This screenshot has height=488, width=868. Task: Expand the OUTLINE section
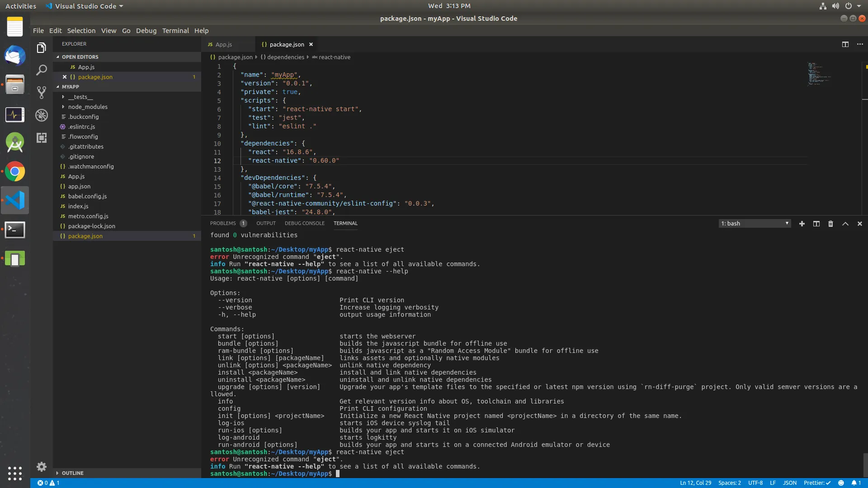click(72, 473)
